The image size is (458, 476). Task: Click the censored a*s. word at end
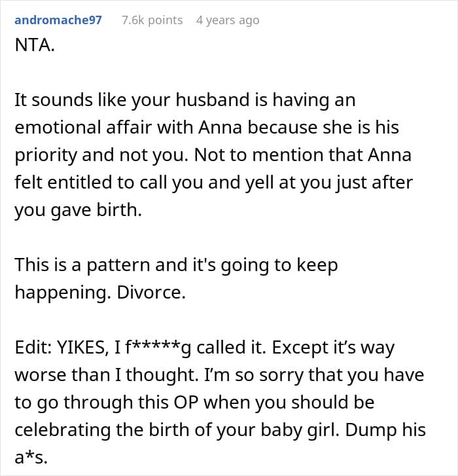(31, 458)
